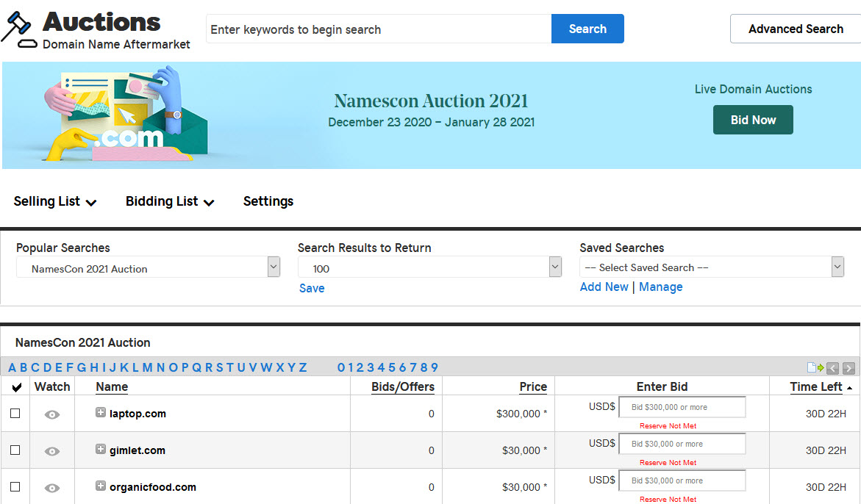Filter domains by letter Z
Image resolution: width=861 pixels, height=504 pixels.
pos(302,367)
